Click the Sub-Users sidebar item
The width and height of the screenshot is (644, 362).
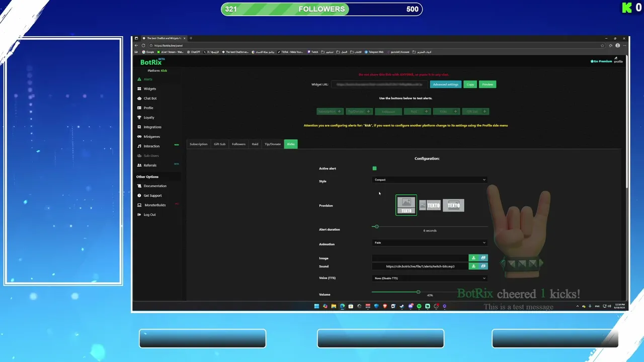(148, 155)
